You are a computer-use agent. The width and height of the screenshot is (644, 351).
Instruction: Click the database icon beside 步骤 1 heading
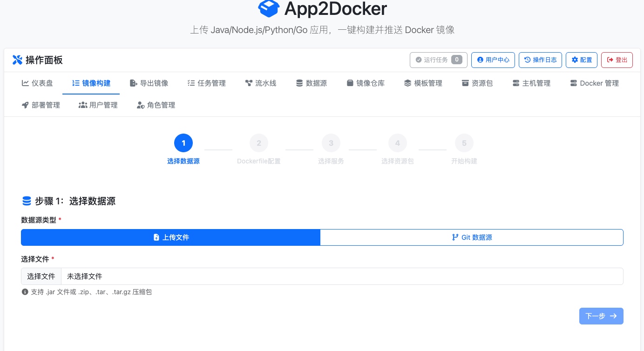(x=27, y=201)
